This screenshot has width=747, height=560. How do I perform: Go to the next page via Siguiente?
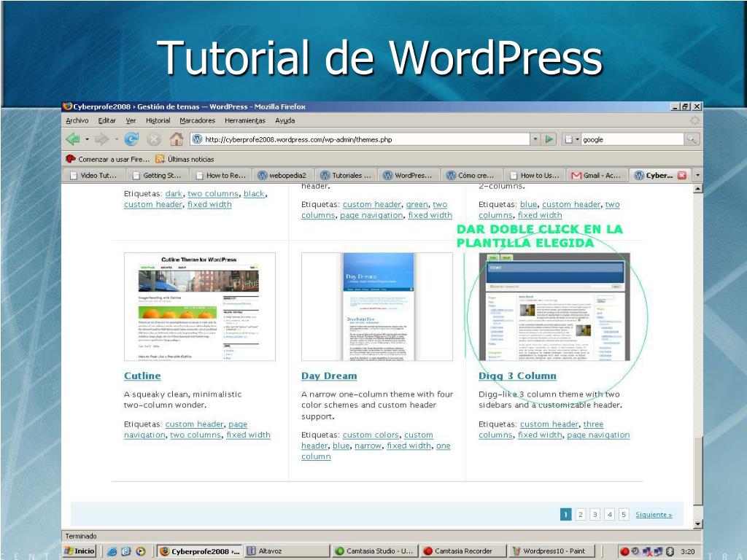tap(654, 515)
